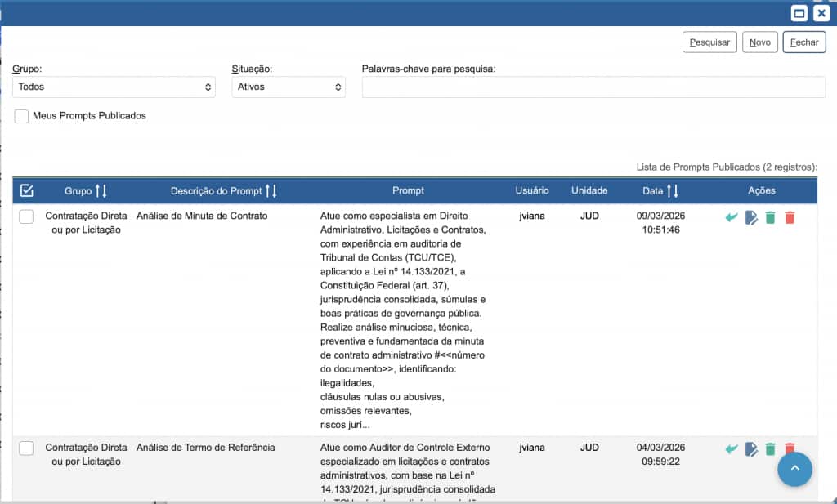The width and height of the screenshot is (837, 504).
Task: Click the teal reply arrow for Análise de Termo de Referência
Action: [x=732, y=449]
